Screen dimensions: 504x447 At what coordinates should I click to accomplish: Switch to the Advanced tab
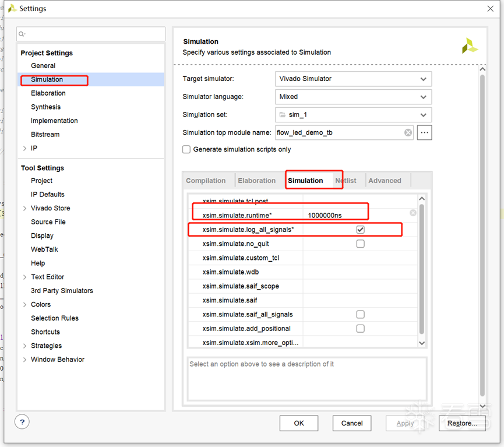pos(385,181)
